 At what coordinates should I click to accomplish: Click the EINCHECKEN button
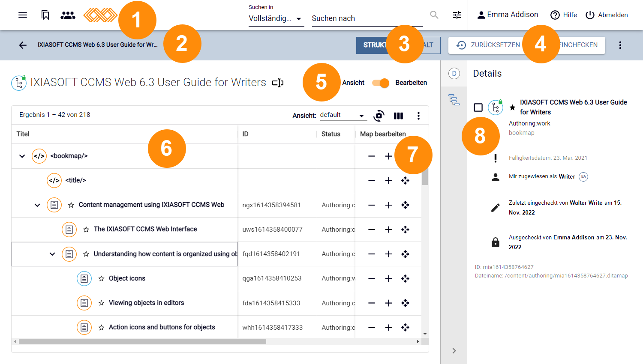577,45
